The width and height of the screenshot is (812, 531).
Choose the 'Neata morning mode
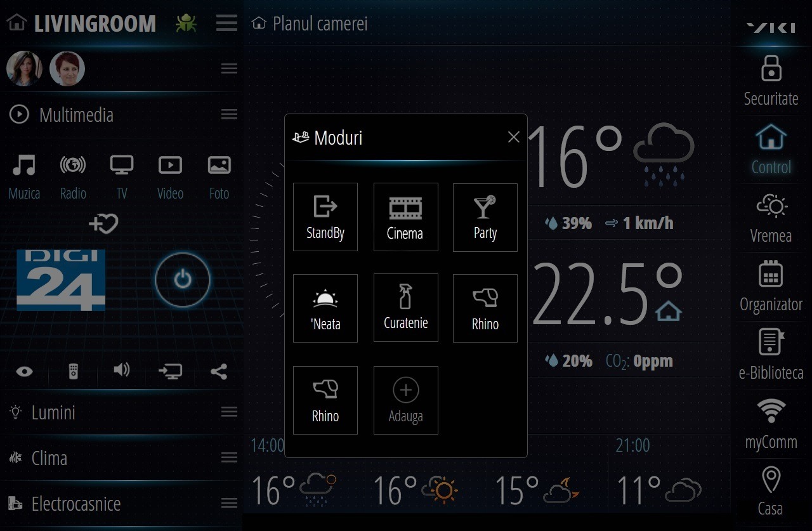pos(325,308)
